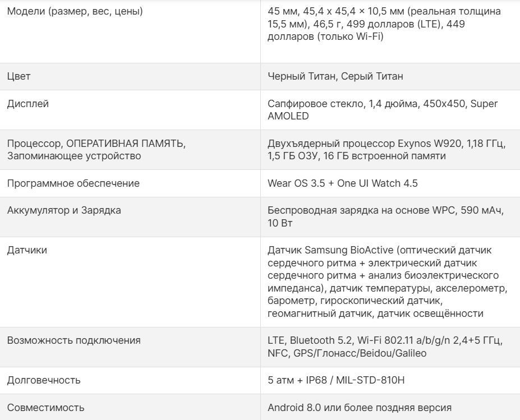Select the 'Датчики' row label

point(27,250)
